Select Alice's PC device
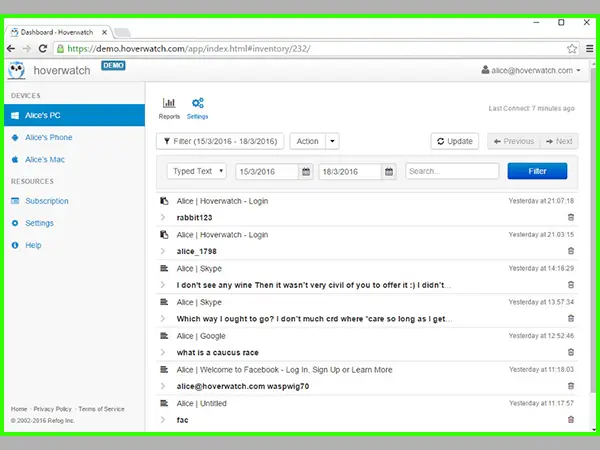600x450 pixels. point(75,115)
